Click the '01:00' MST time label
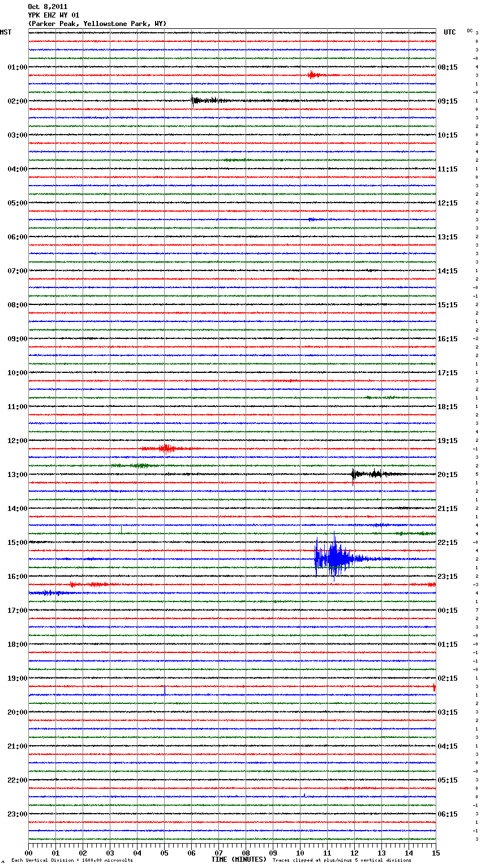The width and height of the screenshot is (481, 868). pyautogui.click(x=18, y=67)
